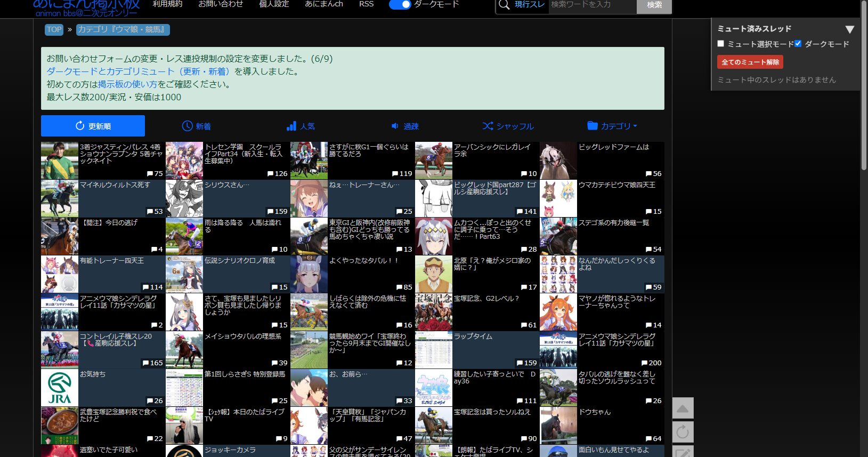Click the magnifying glass search icon
This screenshot has height=457, width=868.
(504, 5)
